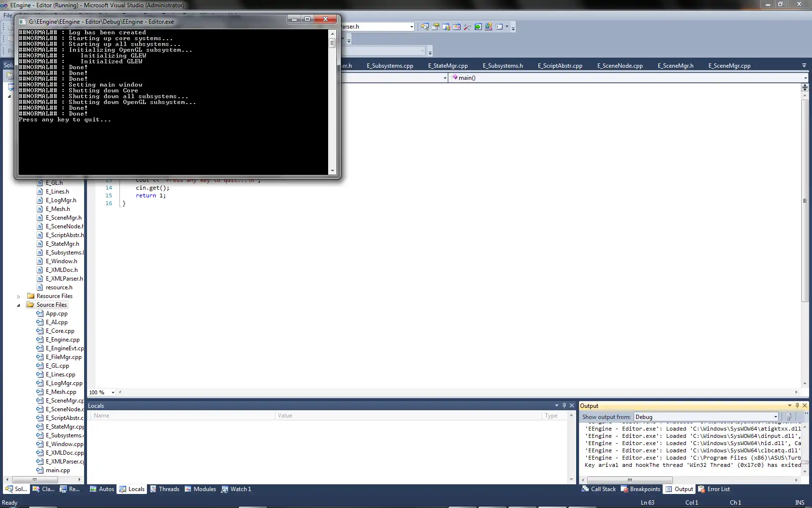812x508 pixels.
Task: Expand the Resource Files folder
Action: tap(18, 297)
